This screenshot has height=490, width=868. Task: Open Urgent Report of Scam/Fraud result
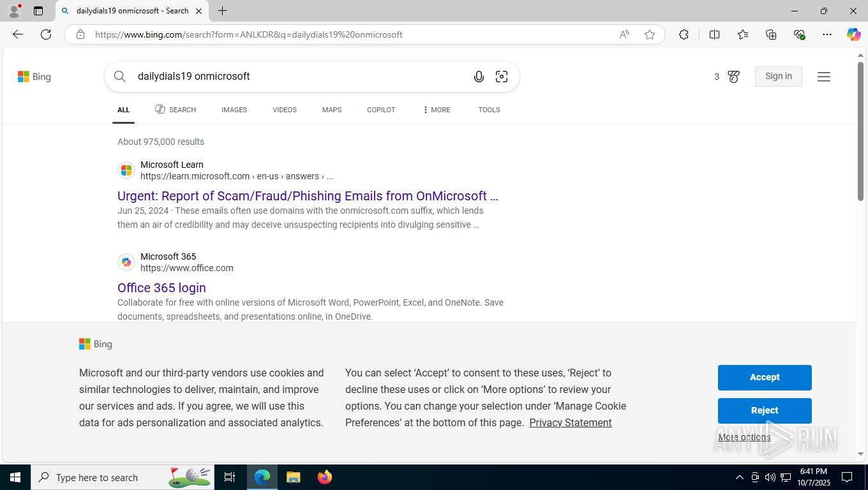[308, 196]
